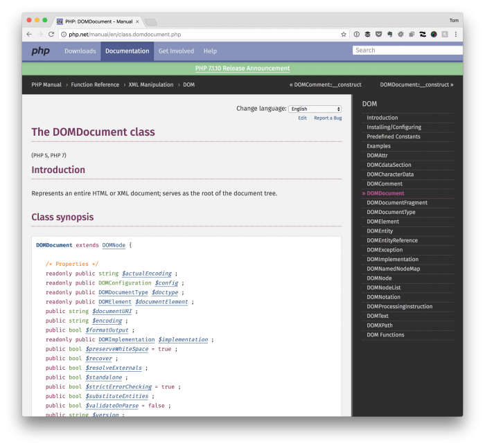This screenshot has height=448, width=485.
Task: Click the $preserveWhiteSpace property link
Action: click(117, 349)
